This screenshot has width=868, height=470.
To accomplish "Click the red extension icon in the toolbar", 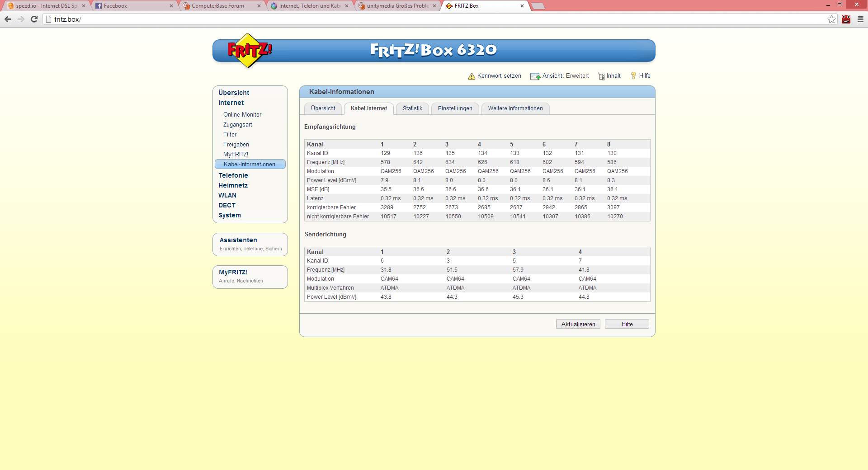I will pos(846,19).
